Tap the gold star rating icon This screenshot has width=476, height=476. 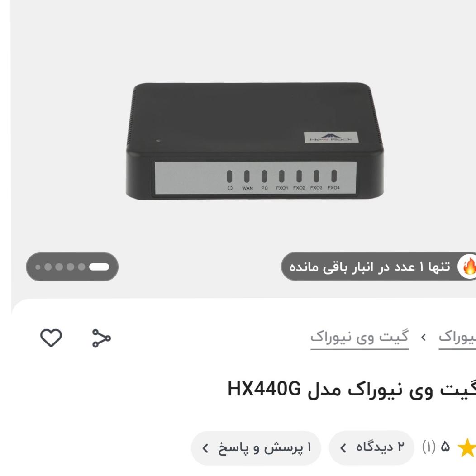(467, 447)
